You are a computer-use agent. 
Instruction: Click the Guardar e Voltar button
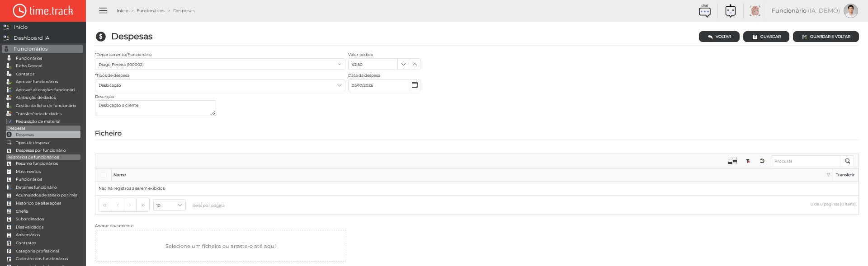[x=826, y=37]
